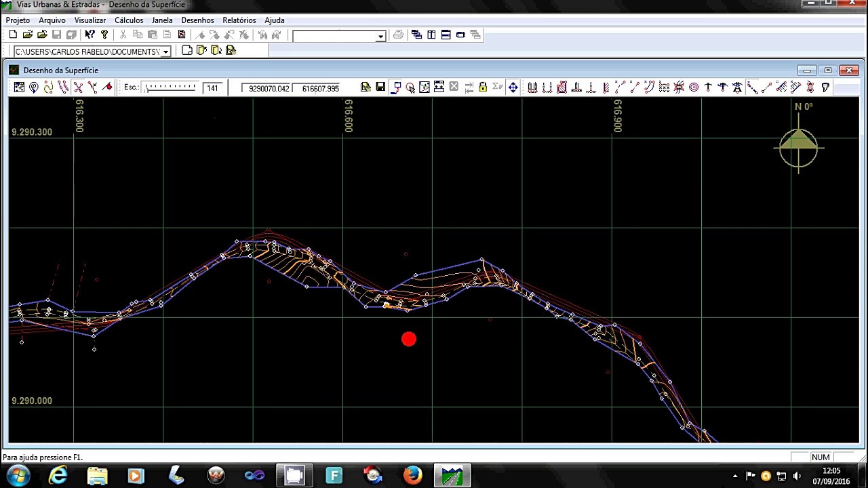Click the scale value field showing 141
This screenshot has width=868, height=488.
coord(213,88)
